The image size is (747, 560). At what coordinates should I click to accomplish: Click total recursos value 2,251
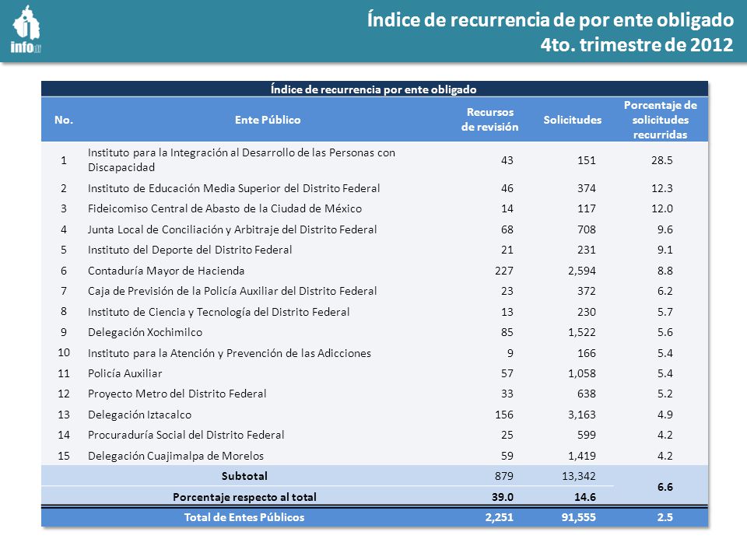click(500, 517)
